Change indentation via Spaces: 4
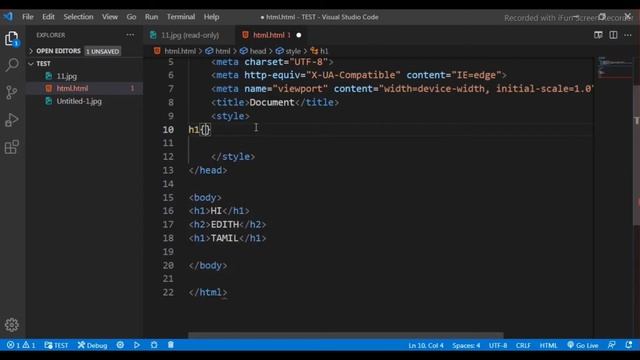The width and height of the screenshot is (640, 360). coord(466,345)
